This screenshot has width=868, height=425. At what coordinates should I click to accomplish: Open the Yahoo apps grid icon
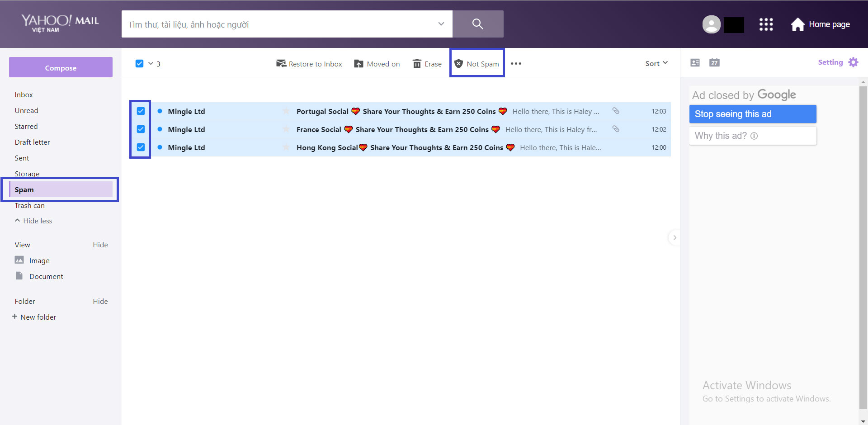click(x=766, y=24)
